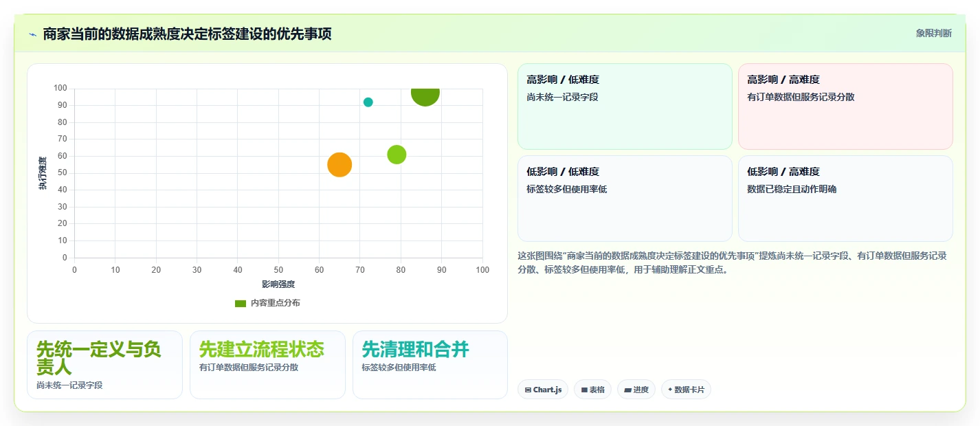Image resolution: width=980 pixels, height=426 pixels.
Task: Click 数据已稳定且动作明确 text
Action: (x=792, y=189)
